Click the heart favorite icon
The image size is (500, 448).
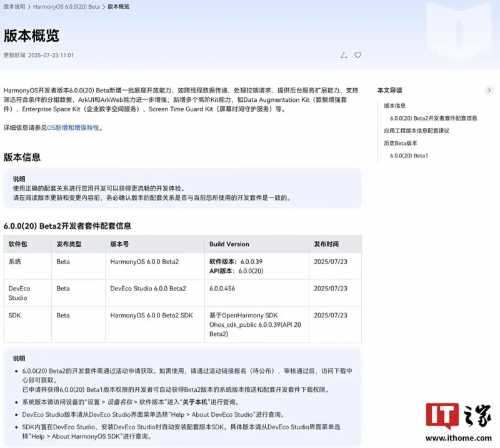coord(358,55)
